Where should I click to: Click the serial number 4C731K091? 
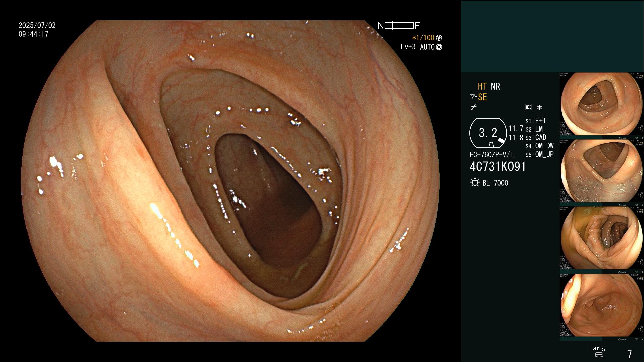pyautogui.click(x=498, y=167)
